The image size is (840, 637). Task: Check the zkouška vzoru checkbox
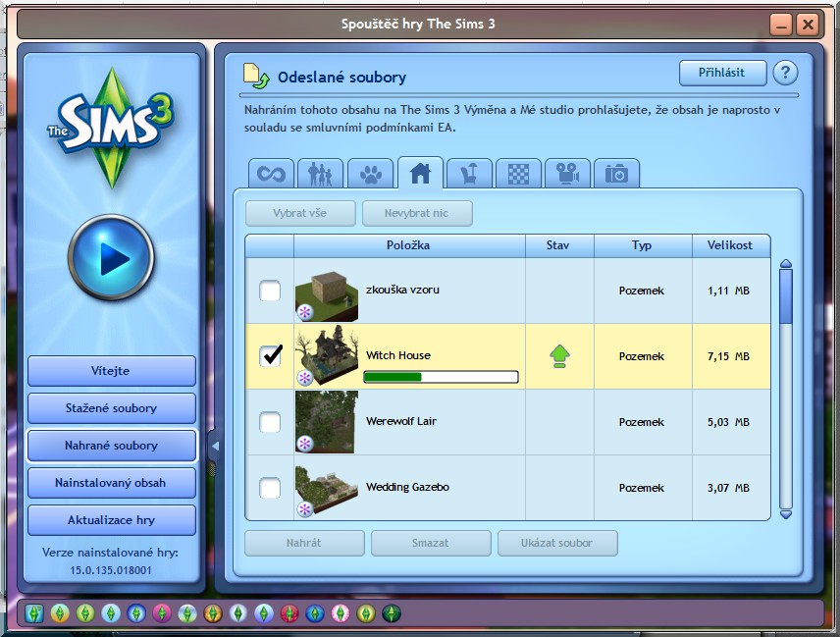pos(270,291)
